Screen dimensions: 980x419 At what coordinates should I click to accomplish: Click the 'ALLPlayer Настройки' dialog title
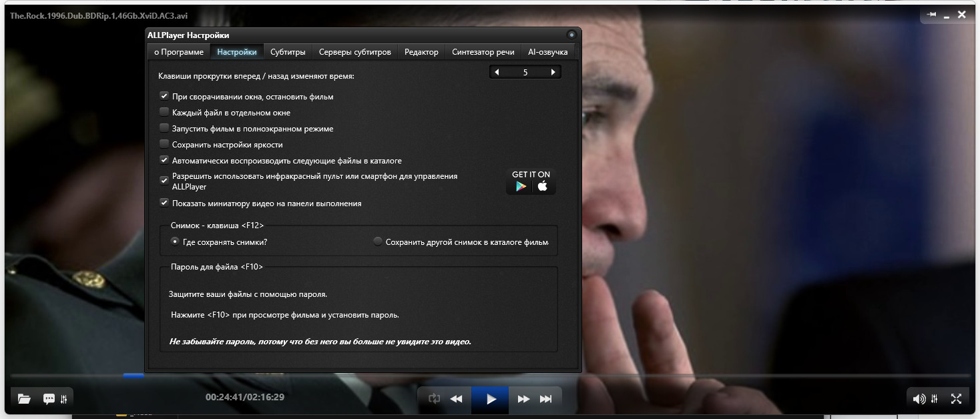[x=188, y=35]
